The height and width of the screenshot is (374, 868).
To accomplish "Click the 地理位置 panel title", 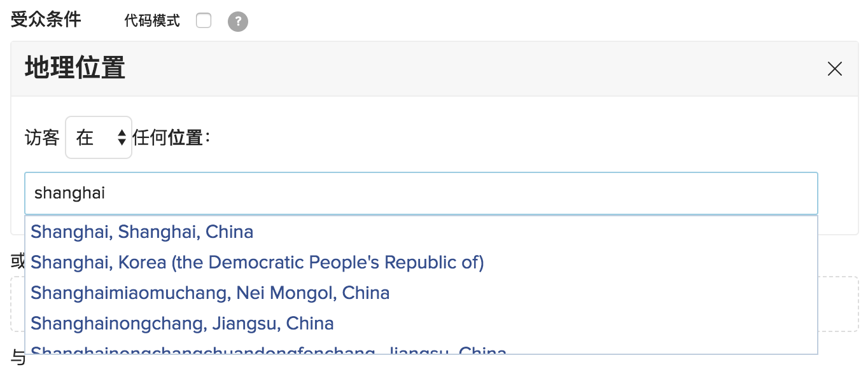I will click(75, 68).
